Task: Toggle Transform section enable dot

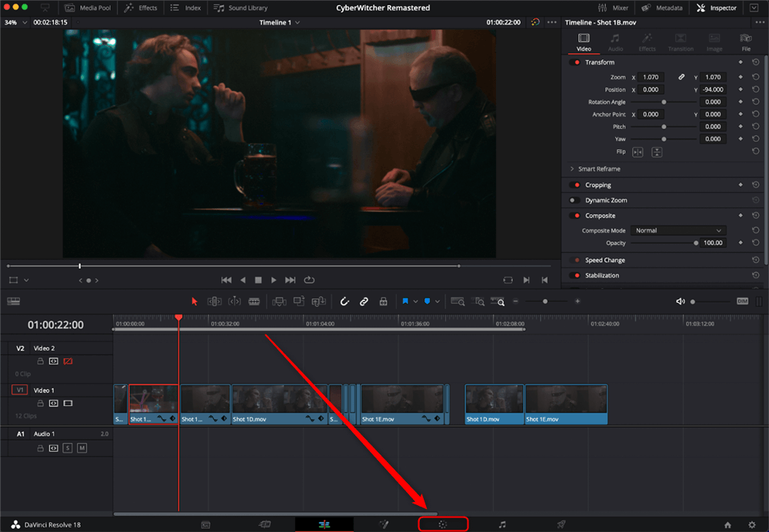Action: (x=574, y=62)
